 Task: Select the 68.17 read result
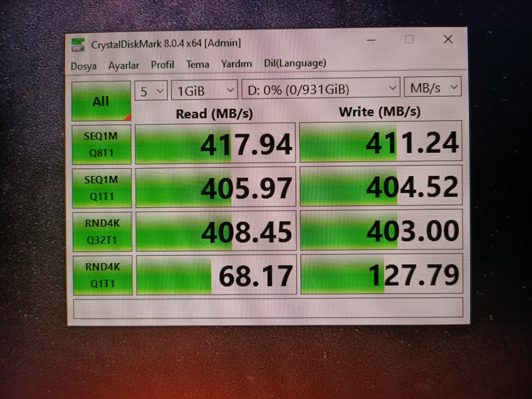click(x=216, y=275)
